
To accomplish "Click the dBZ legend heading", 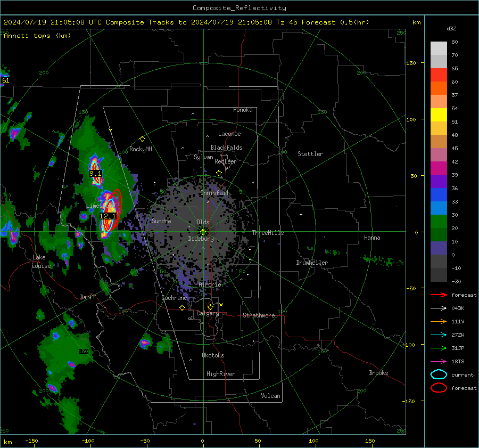I will [x=451, y=29].
